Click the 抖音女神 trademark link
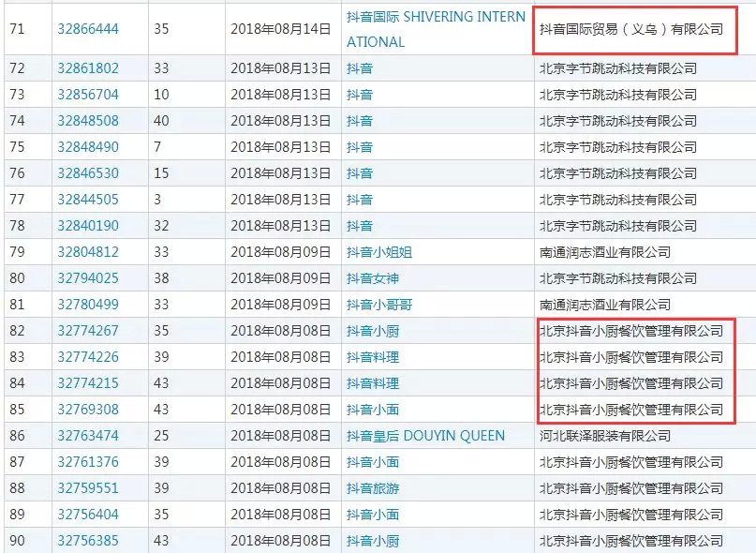 373,278
